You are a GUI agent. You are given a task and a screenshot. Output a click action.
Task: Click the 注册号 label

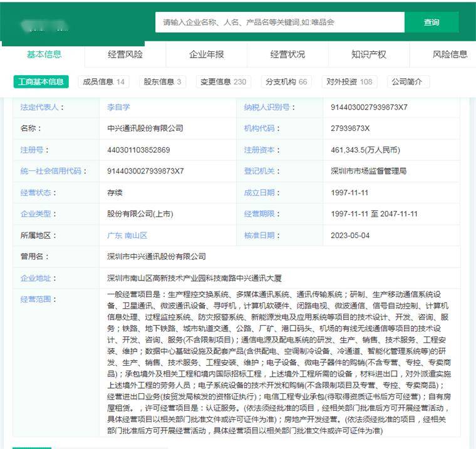click(31, 150)
